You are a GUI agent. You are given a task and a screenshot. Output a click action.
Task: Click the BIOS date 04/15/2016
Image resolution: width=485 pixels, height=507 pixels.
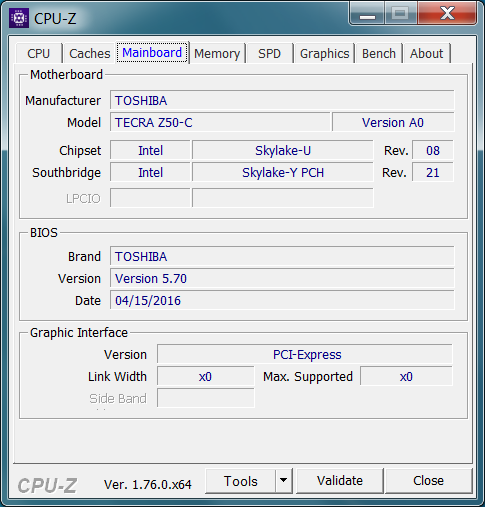[282, 300]
